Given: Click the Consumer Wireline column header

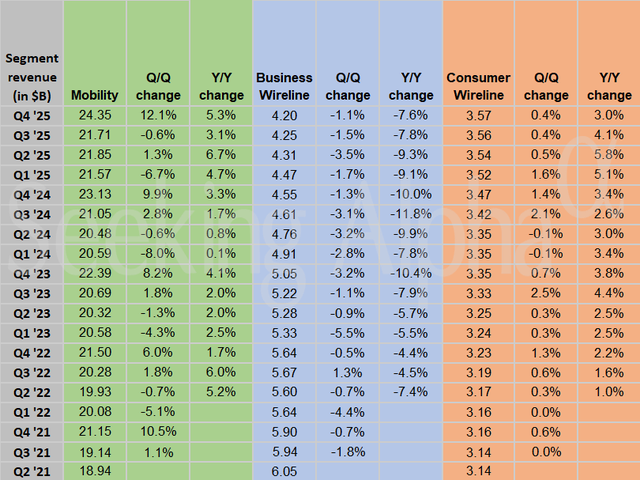Looking at the screenshot, I should click(478, 86).
